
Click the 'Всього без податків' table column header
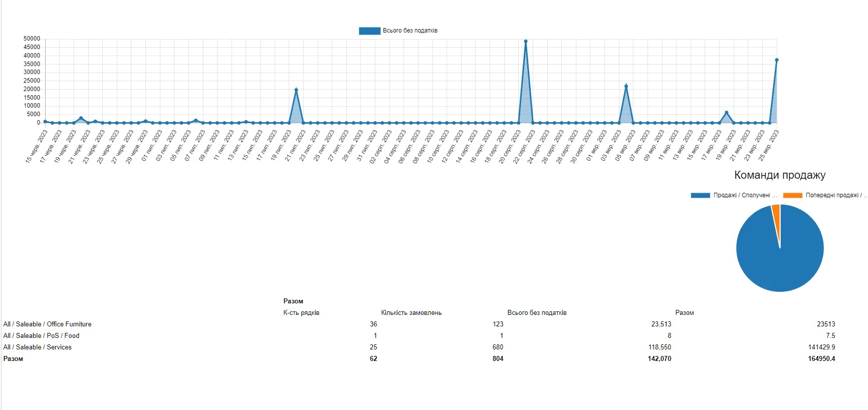(x=537, y=313)
